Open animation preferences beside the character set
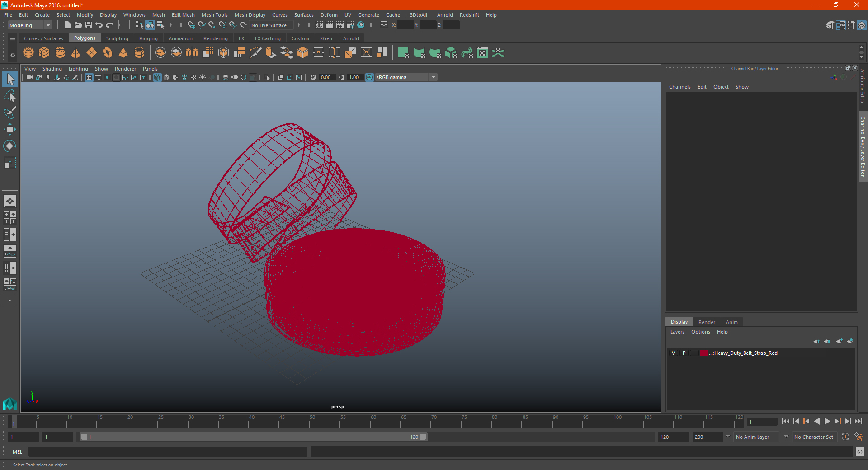868x470 pixels. 859,437
